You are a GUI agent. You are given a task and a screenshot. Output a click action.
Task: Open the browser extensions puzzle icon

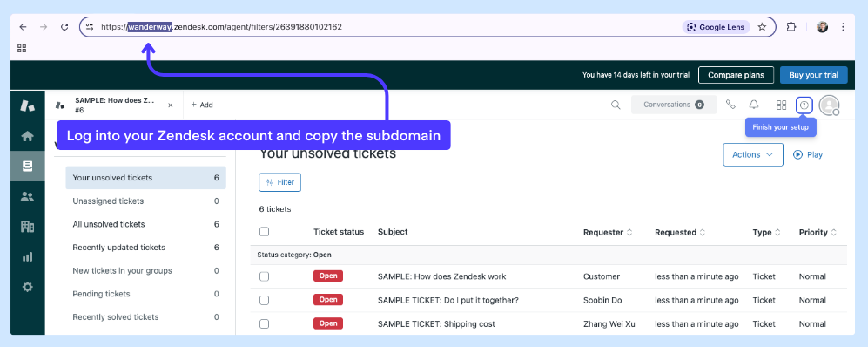click(791, 27)
